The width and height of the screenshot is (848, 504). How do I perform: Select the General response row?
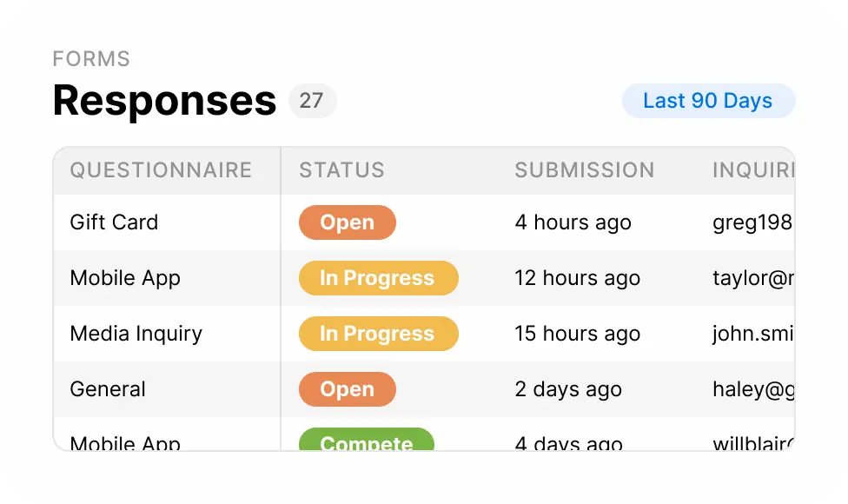(108, 389)
